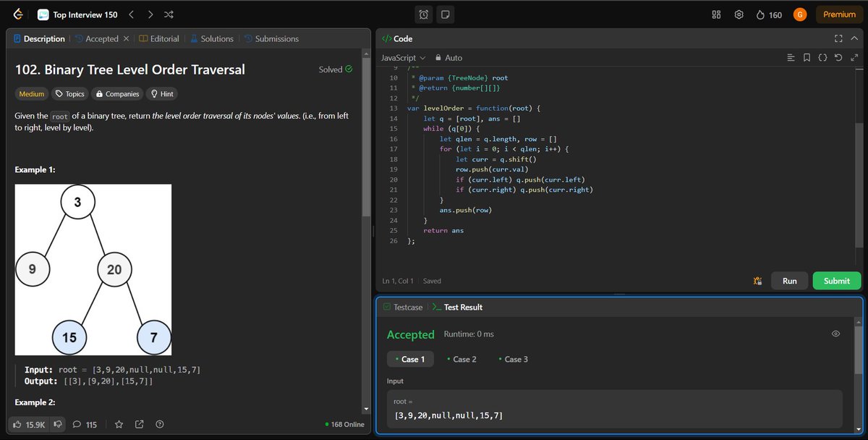Click the Run button
This screenshot has height=440, width=868.
pyautogui.click(x=790, y=281)
